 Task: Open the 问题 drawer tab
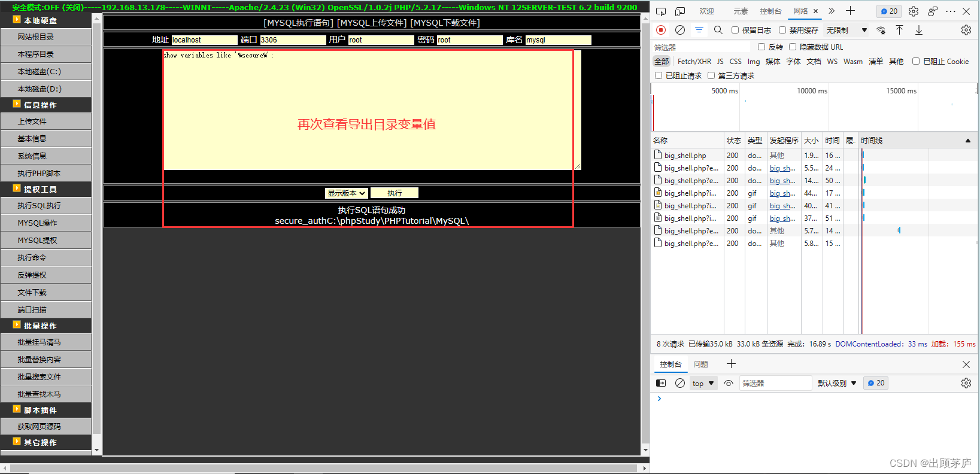click(700, 364)
